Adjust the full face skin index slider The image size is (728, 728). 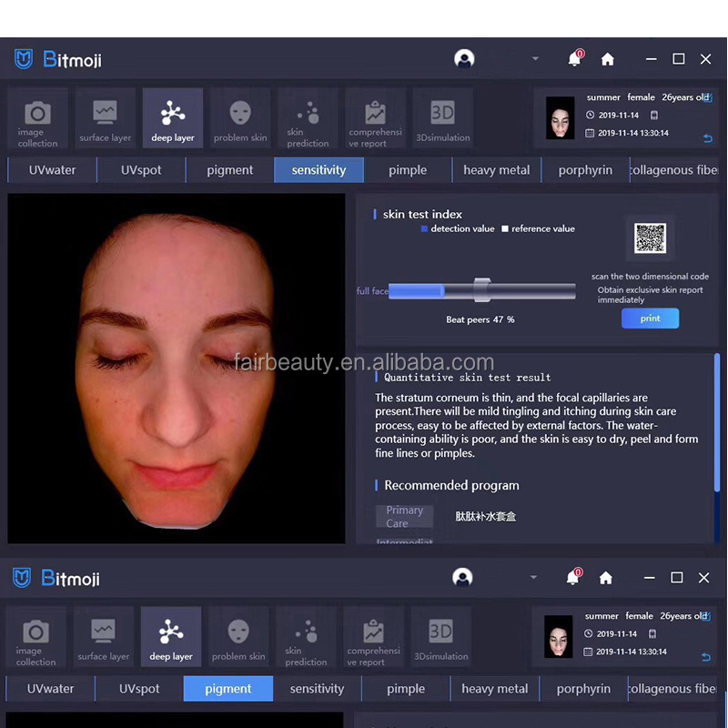coord(482,289)
